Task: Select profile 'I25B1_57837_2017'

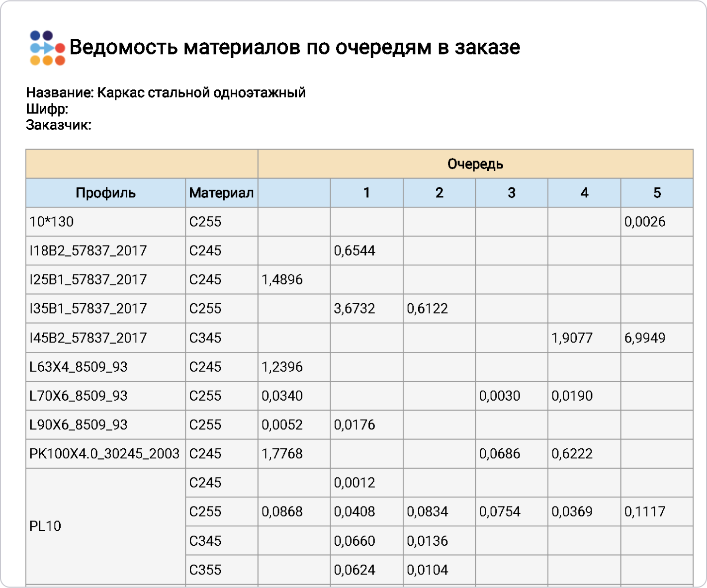Action: tap(106, 279)
